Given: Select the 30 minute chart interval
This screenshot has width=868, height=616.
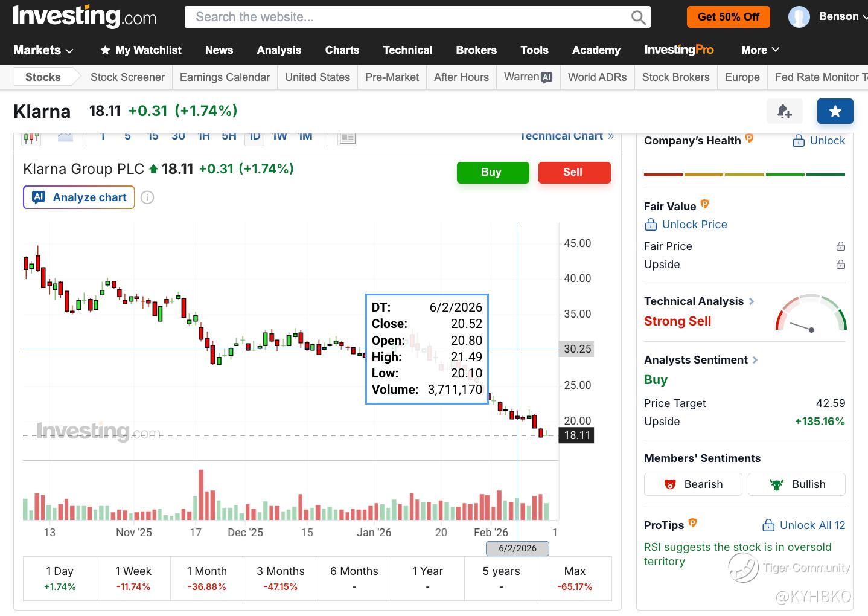Looking at the screenshot, I should click(178, 136).
